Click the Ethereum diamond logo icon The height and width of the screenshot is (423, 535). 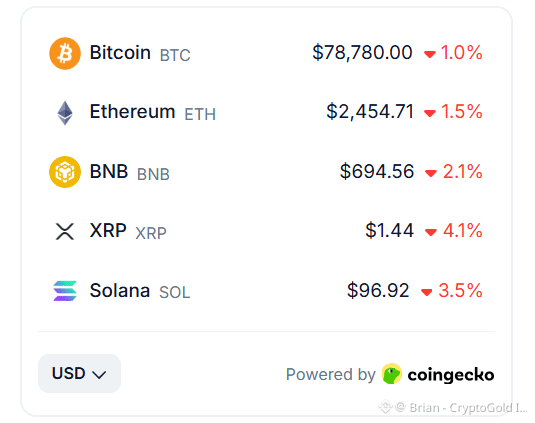pyautogui.click(x=65, y=113)
